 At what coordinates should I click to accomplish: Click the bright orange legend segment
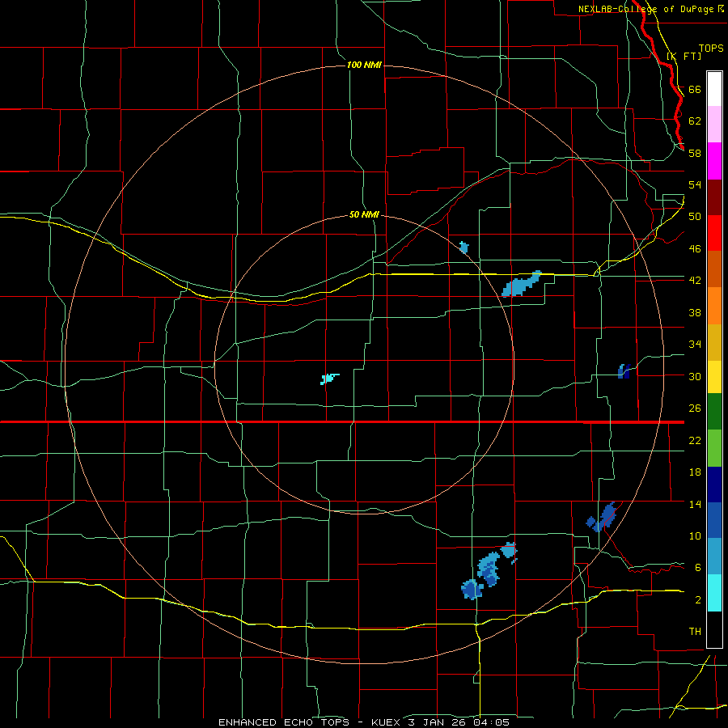(714, 306)
